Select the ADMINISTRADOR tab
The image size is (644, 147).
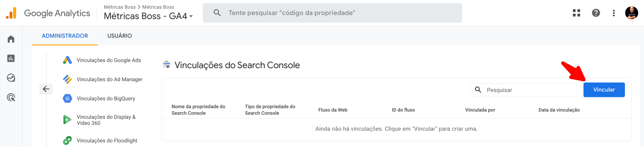65,36
